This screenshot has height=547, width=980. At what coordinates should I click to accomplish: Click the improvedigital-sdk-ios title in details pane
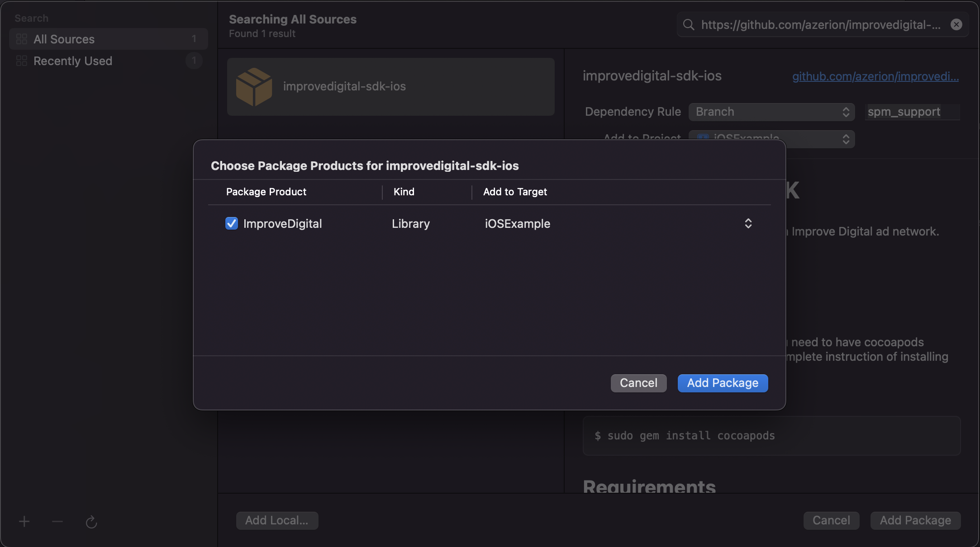click(x=652, y=76)
